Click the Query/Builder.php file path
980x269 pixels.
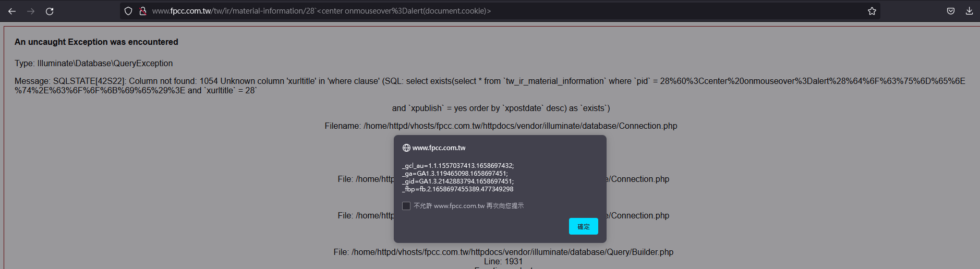coord(503,252)
